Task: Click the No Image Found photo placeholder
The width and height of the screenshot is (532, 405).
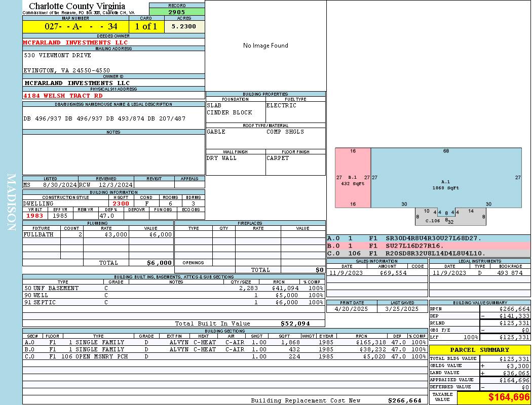Action: tap(265, 46)
